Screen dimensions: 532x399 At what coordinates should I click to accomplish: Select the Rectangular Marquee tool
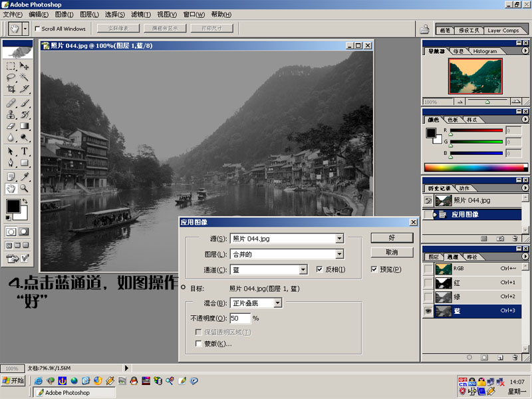tap(11, 66)
